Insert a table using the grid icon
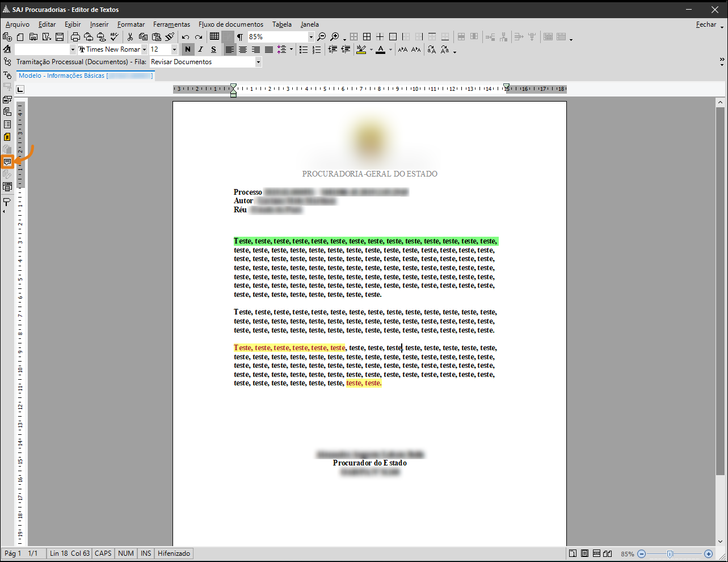Viewport: 728px width, 562px height. point(214,37)
